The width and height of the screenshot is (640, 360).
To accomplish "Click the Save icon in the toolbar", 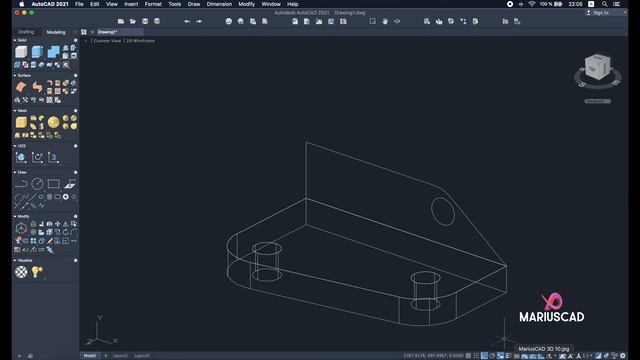I will 145,21.
